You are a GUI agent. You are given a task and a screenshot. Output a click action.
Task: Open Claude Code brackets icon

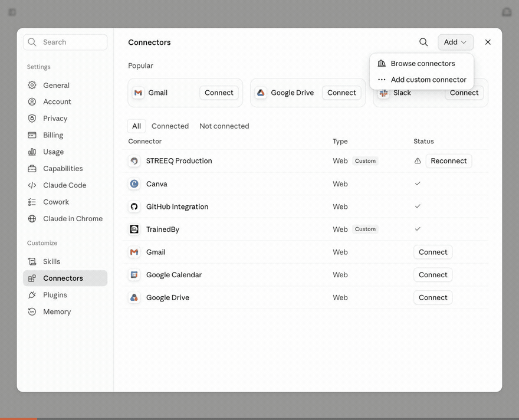pos(32,185)
